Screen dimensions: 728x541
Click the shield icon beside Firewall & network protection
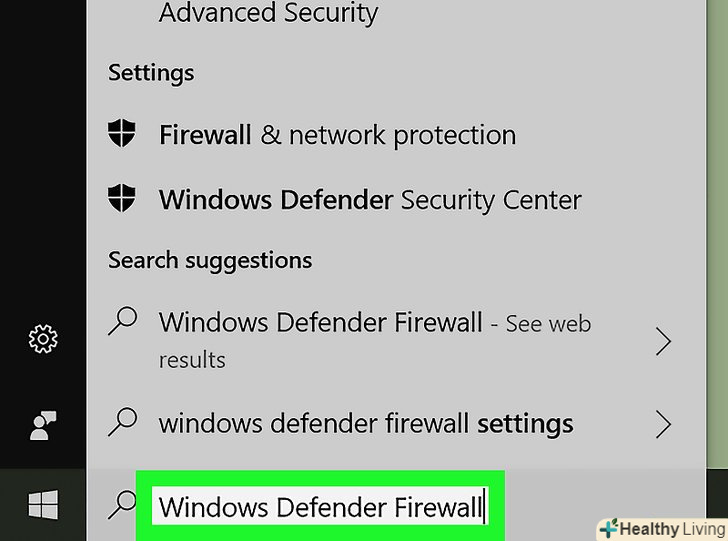[x=123, y=135]
